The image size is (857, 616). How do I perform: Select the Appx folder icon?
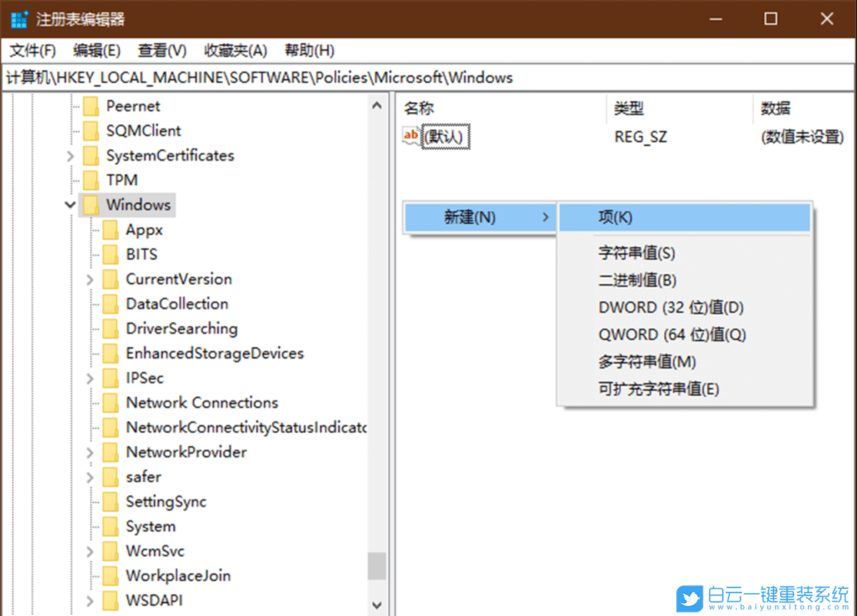[x=111, y=229]
